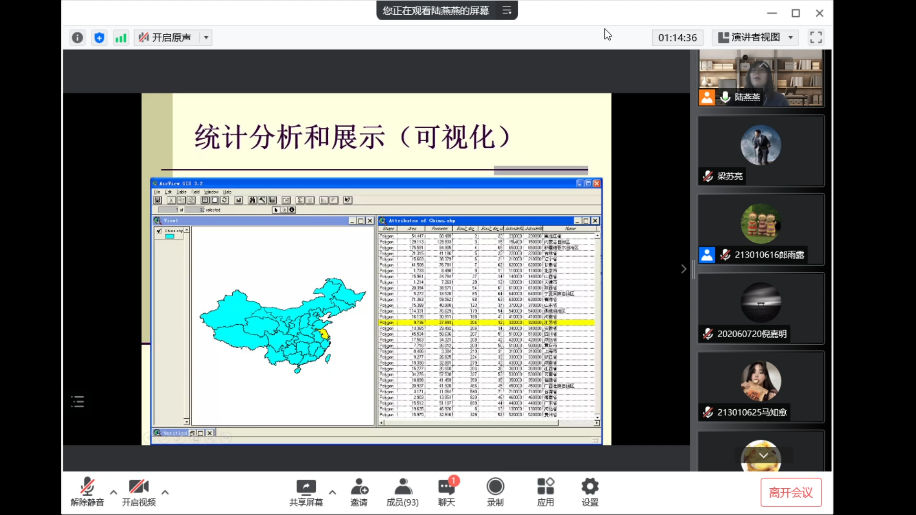This screenshot has width=916, height=515.
Task: Open the meeting info icon
Action: (x=77, y=37)
